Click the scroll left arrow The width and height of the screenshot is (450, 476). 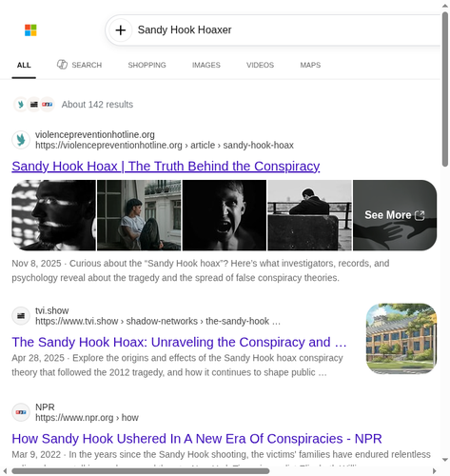point(5,471)
